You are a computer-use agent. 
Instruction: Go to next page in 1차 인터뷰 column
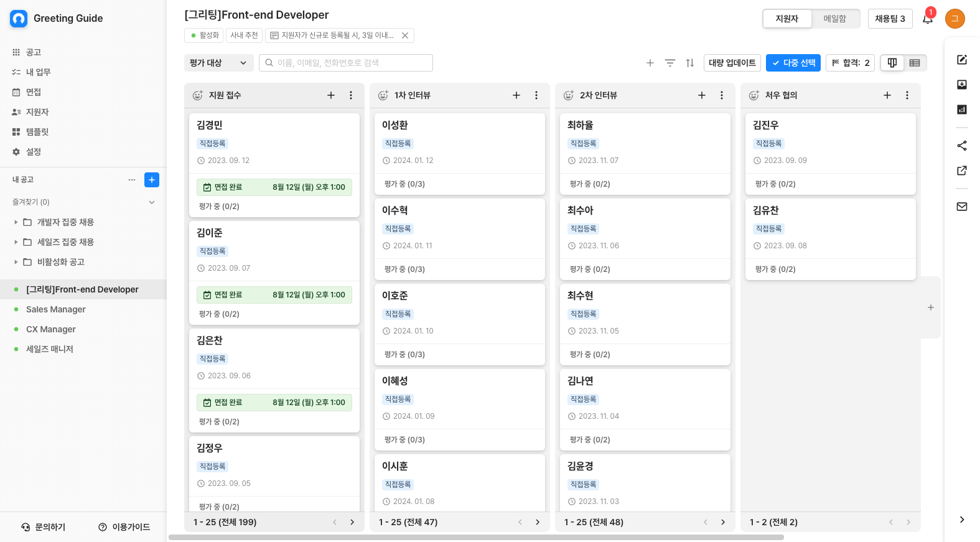click(538, 522)
